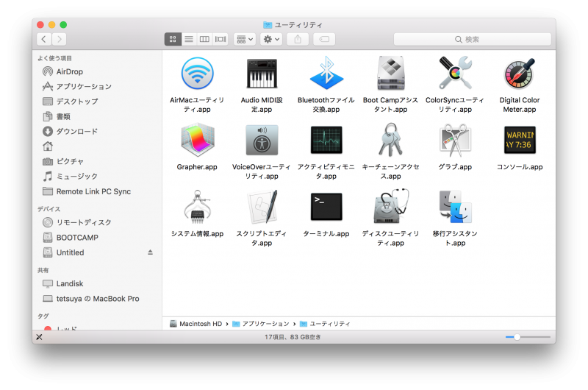Switch to column view mode
Image resolution: width=588 pixels, height=390 pixels.
[204, 39]
